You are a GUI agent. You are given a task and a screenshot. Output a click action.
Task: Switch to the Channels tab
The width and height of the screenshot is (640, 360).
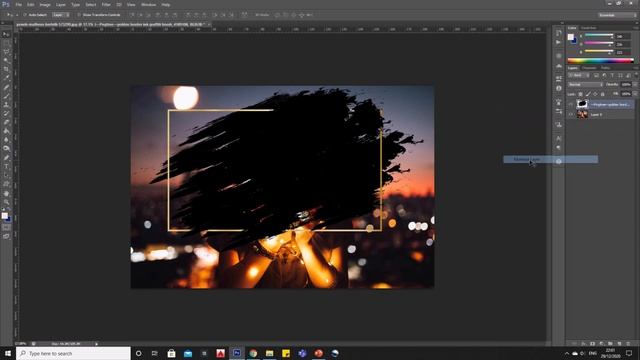[x=589, y=68]
